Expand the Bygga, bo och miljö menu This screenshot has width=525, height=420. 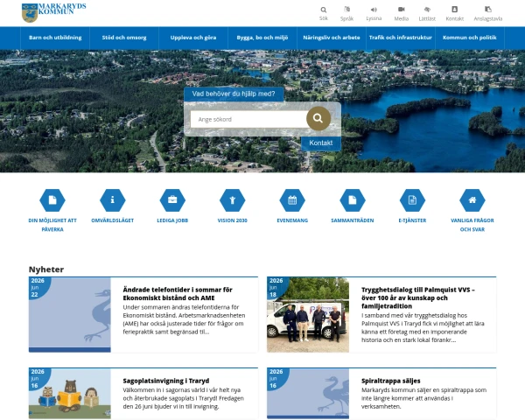[x=262, y=38]
